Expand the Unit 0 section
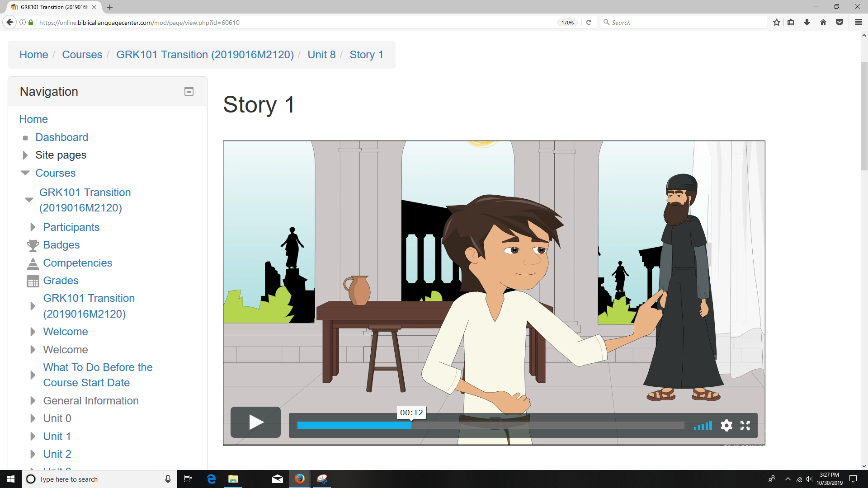The width and height of the screenshot is (868, 488). pos(33,418)
